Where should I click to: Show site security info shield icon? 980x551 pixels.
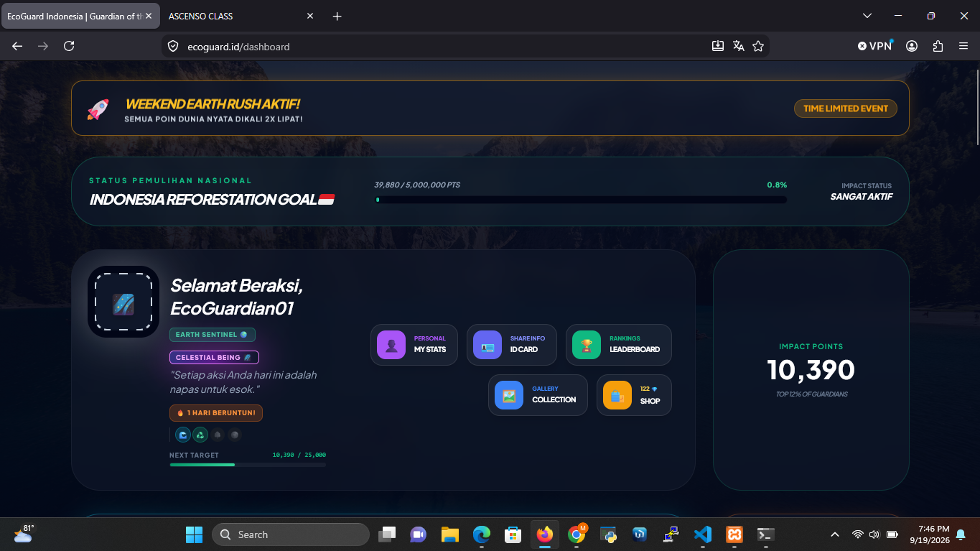[172, 46]
